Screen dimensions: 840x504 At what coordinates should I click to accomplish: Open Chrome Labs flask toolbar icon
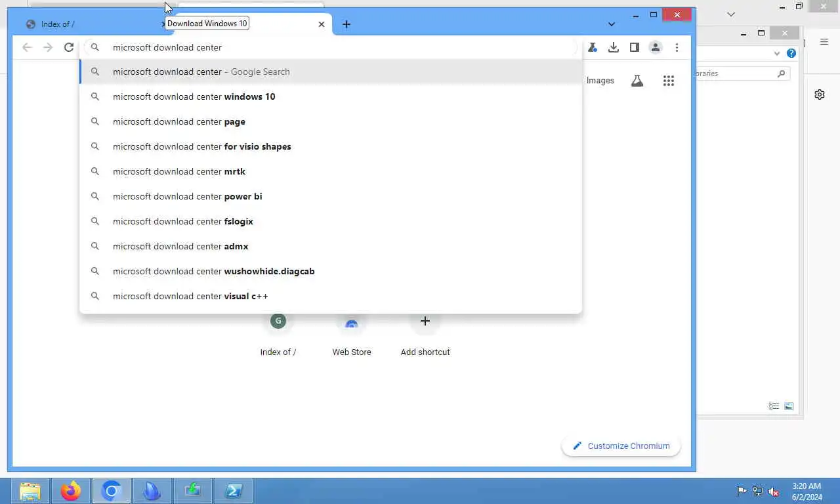(x=592, y=47)
